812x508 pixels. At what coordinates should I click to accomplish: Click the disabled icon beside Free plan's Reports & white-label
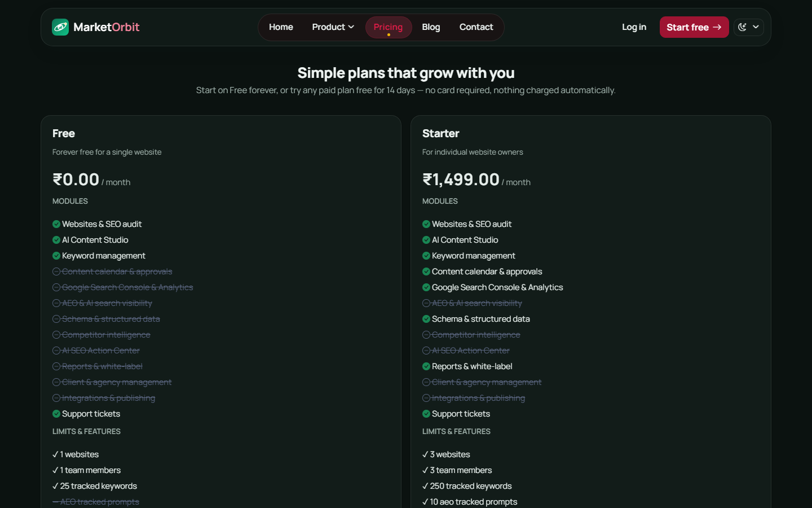click(x=56, y=366)
